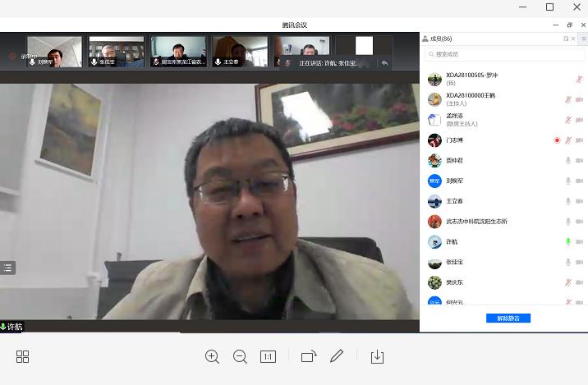The image size is (588, 385).
Task: Select member 王立春 in the list
Action: (x=454, y=201)
